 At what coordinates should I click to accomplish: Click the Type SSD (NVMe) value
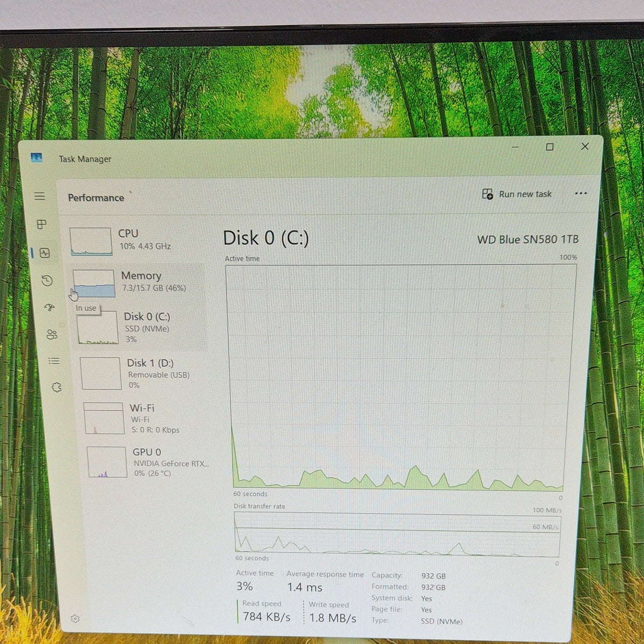(x=442, y=621)
